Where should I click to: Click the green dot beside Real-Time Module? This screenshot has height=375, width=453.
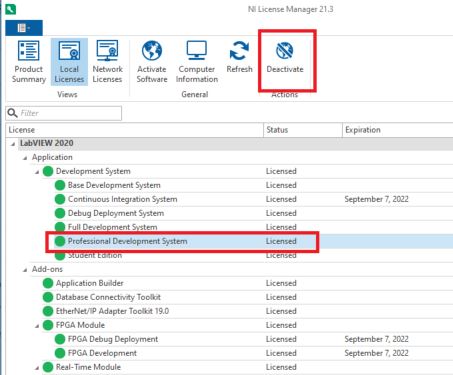(48, 367)
